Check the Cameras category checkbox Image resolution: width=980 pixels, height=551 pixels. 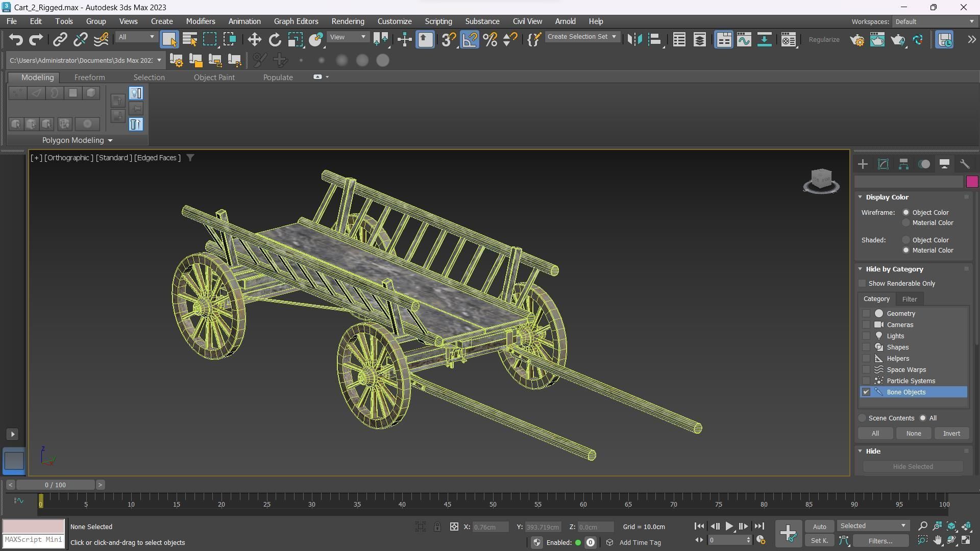pyautogui.click(x=866, y=325)
